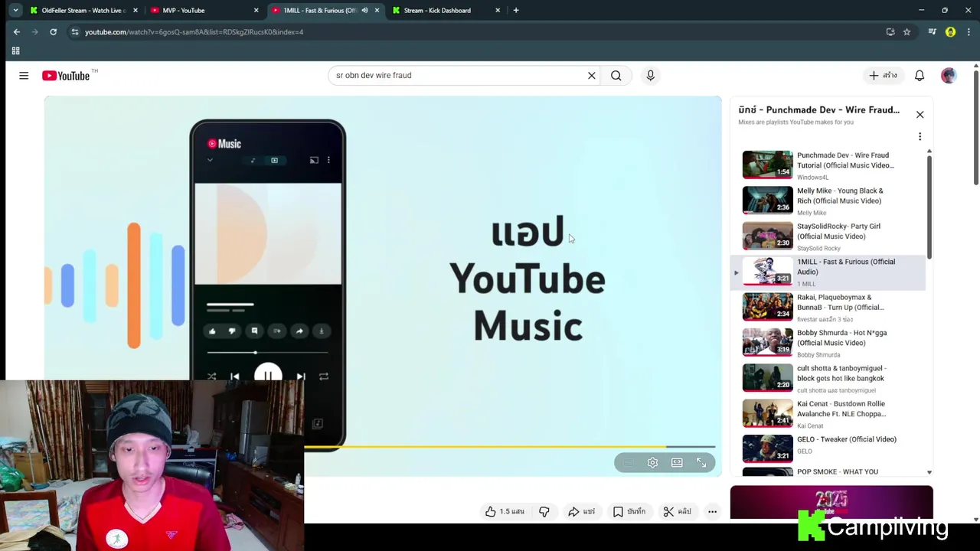Close the MVP - YouTube tab
This screenshot has width=980, height=551.
pyautogui.click(x=256, y=11)
